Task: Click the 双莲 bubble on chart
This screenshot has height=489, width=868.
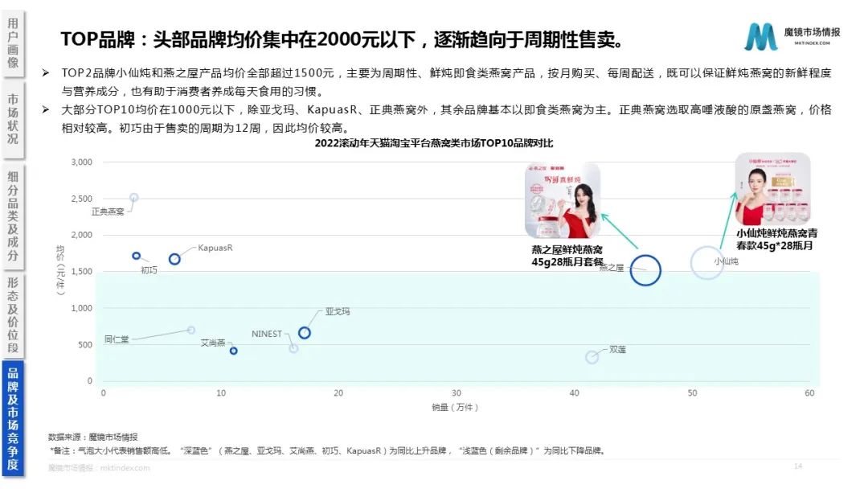Action: pos(592,356)
